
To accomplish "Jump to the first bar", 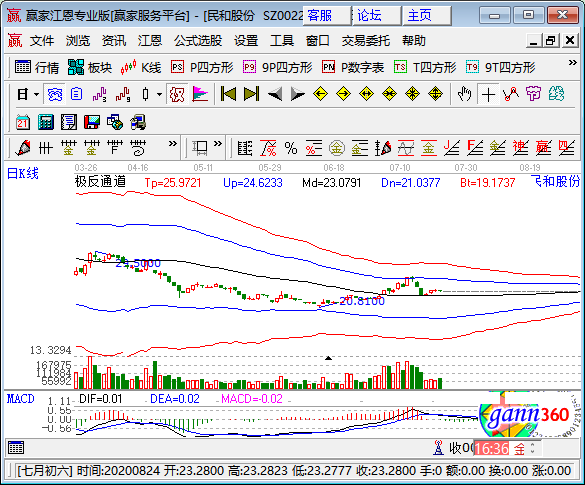I will click(x=228, y=94).
